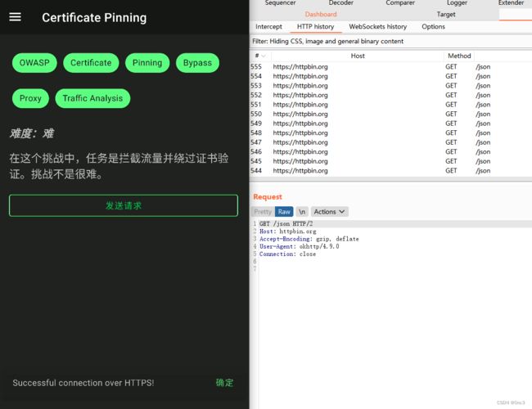532x409 pixels.
Task: Open the hamburger navigation menu
Action: 15,17
